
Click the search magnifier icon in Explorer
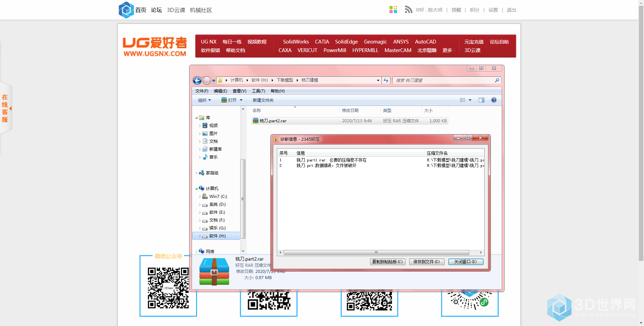[x=497, y=80]
